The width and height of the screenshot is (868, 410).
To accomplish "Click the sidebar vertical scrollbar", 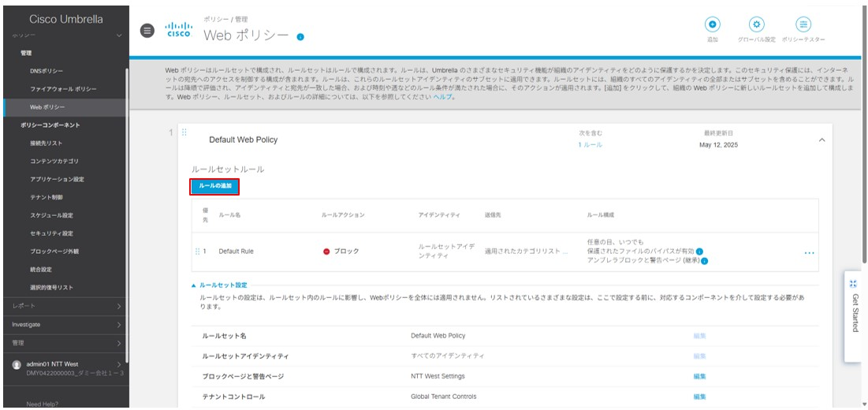I will [x=128, y=216].
